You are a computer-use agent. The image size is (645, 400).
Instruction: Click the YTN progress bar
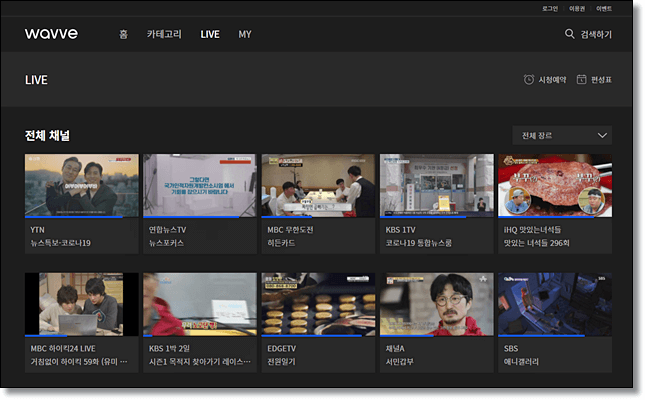click(81, 217)
